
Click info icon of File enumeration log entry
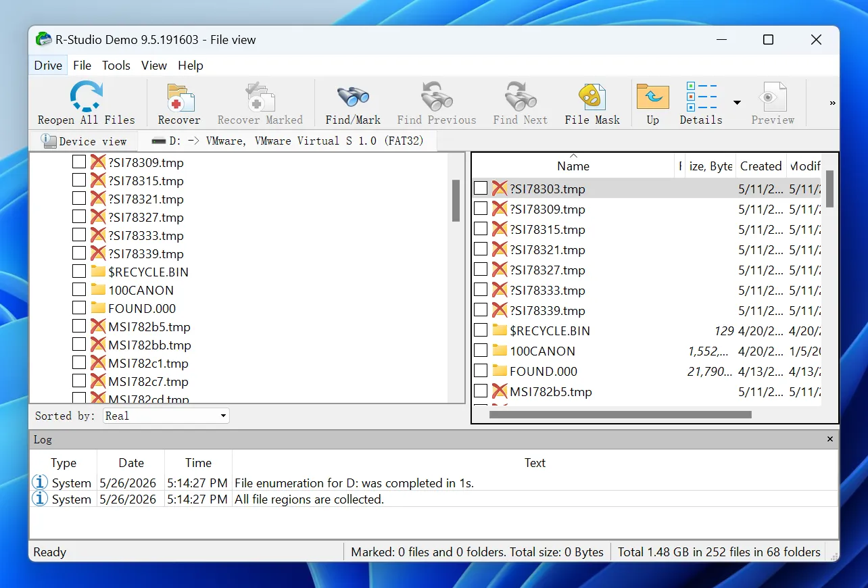pyautogui.click(x=41, y=483)
